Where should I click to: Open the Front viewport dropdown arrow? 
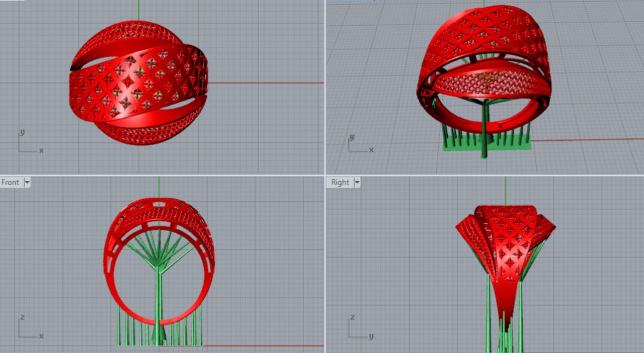(27, 183)
